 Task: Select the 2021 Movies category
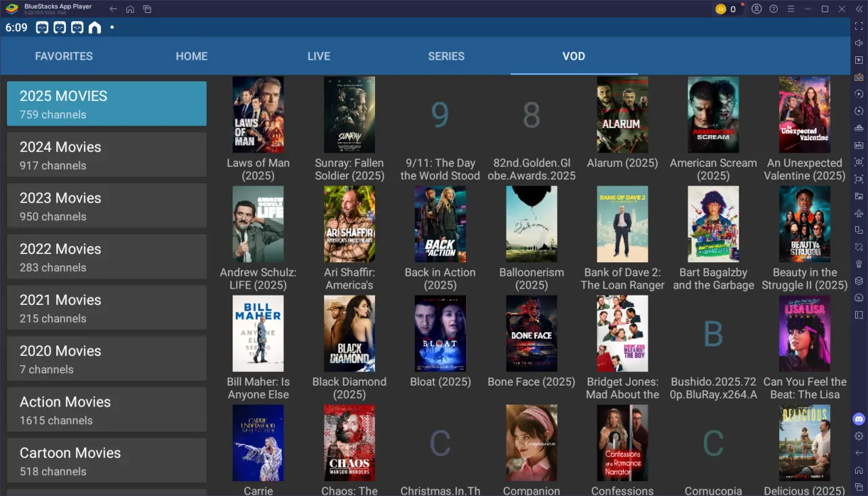coord(106,308)
